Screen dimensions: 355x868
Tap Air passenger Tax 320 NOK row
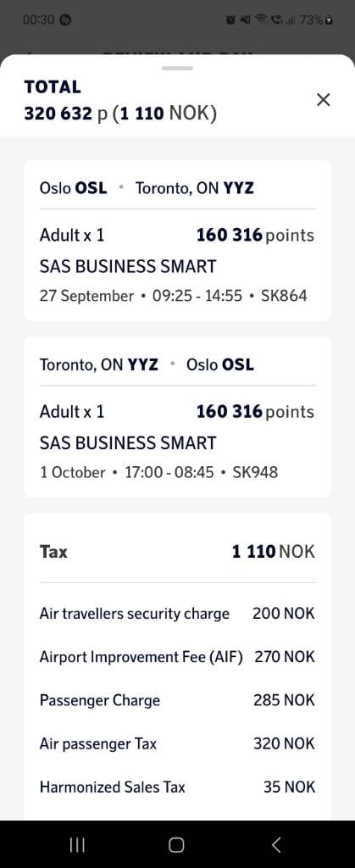click(x=178, y=743)
